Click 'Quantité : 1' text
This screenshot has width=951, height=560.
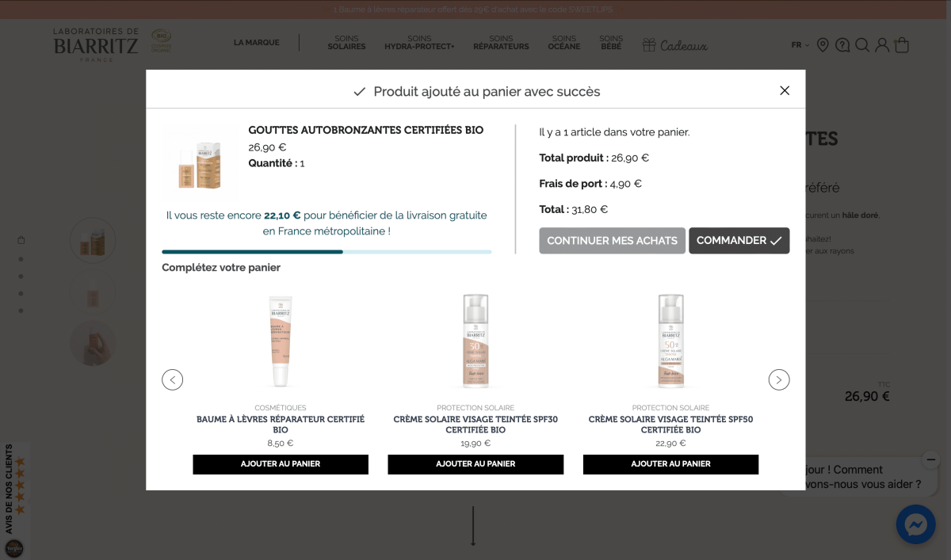pyautogui.click(x=277, y=163)
